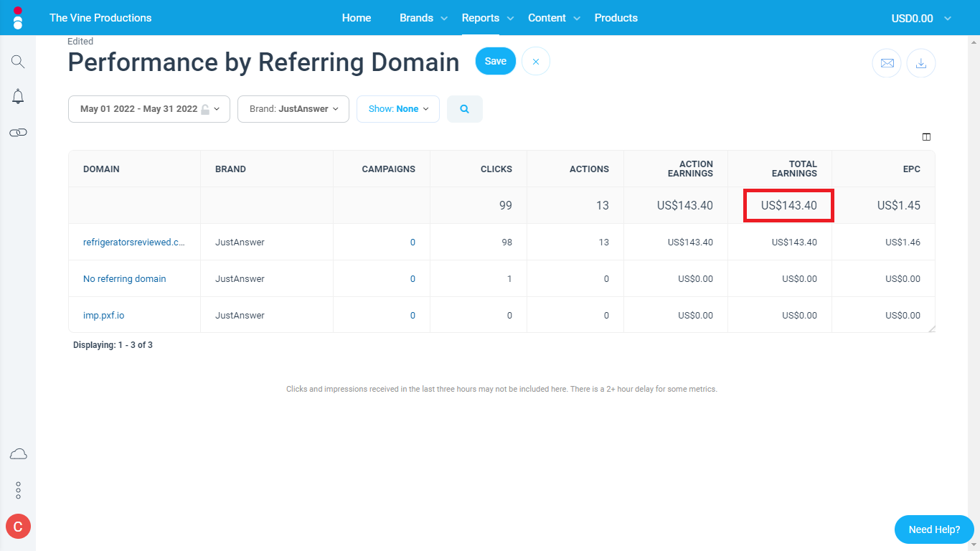
Task: Open the search icon in left sidebar
Action: (18, 62)
